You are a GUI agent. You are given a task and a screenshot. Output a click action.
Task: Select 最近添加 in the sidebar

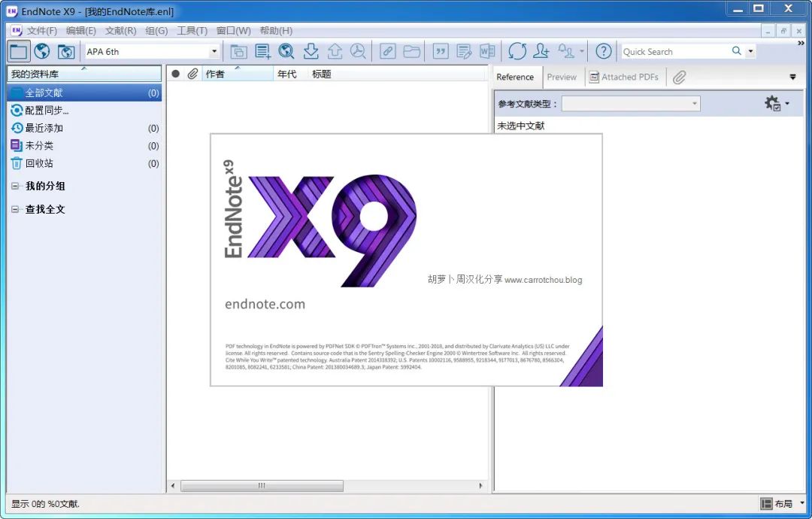pos(84,128)
